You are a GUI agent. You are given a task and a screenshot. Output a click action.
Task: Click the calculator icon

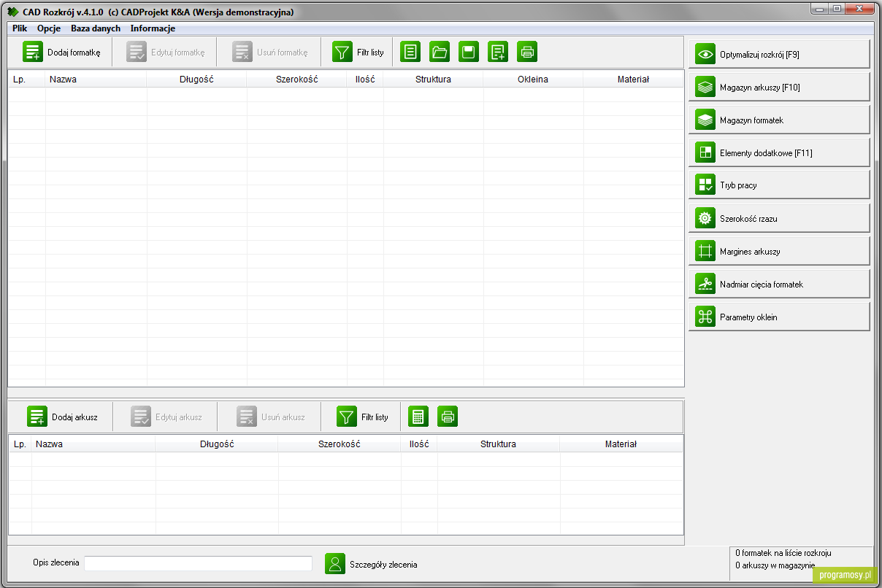point(418,417)
